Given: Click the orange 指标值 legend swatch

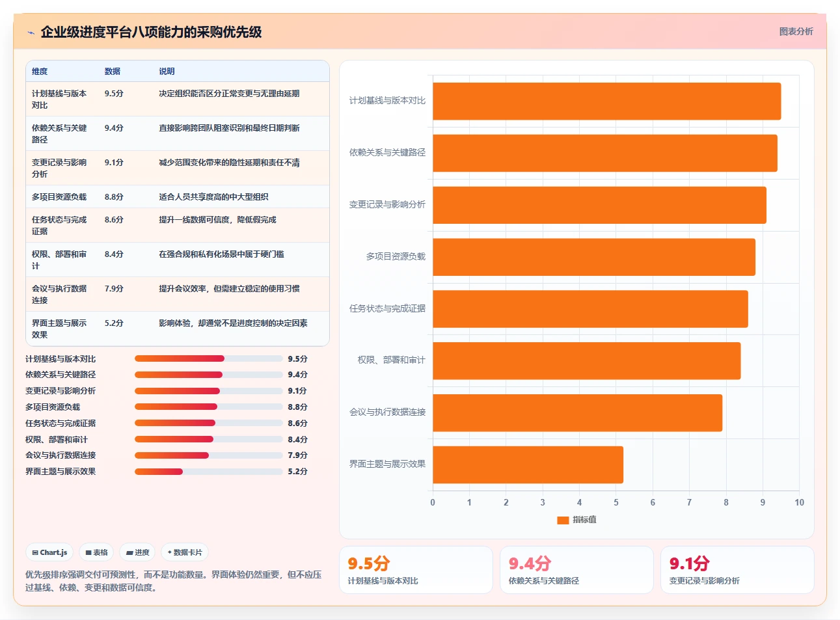Looking at the screenshot, I should pos(563,520).
